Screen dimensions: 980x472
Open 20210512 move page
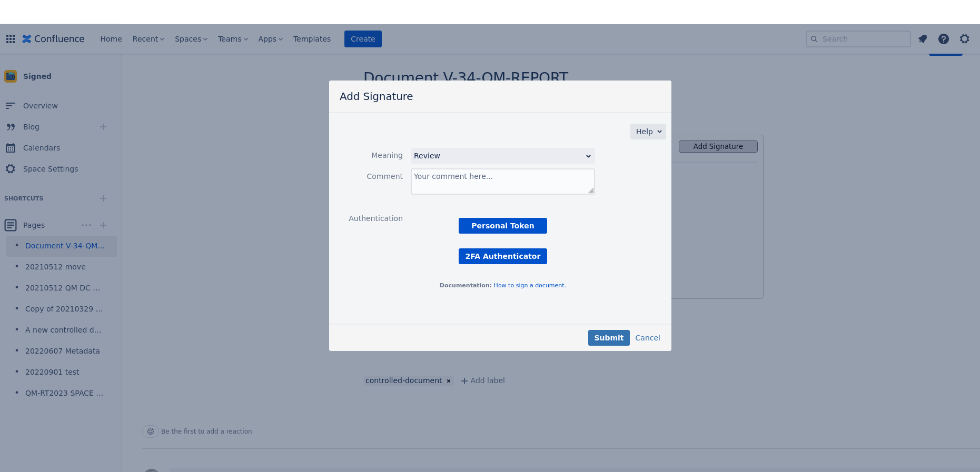click(x=55, y=267)
